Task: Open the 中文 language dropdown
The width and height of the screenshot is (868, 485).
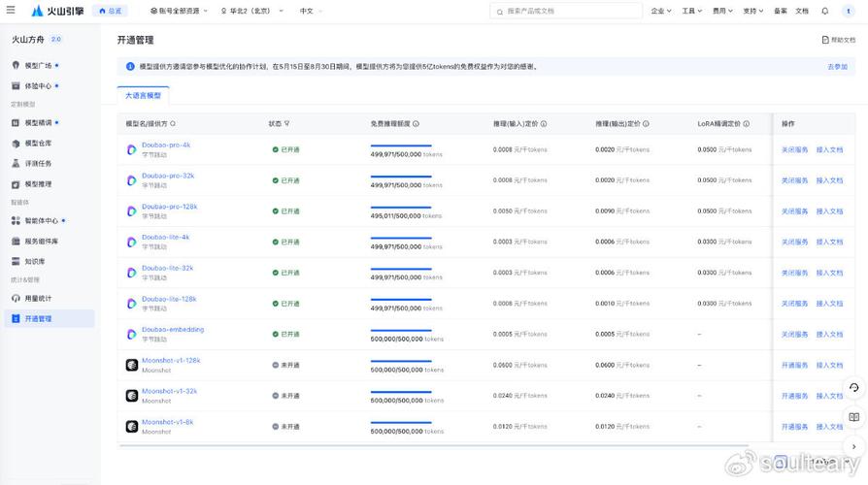Action: pos(311,11)
